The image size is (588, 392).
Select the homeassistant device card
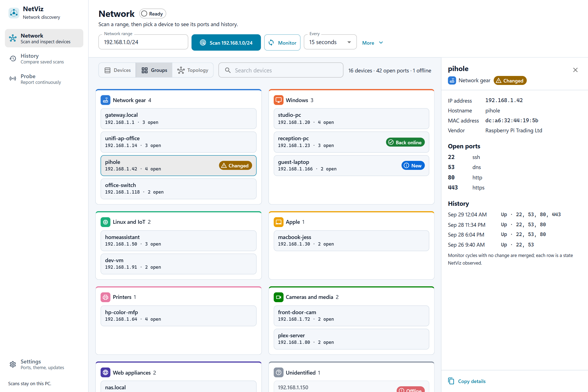tap(178, 241)
